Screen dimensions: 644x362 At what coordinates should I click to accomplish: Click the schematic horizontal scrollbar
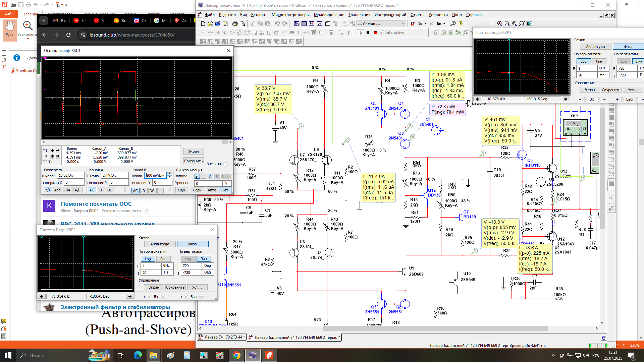[435, 328]
